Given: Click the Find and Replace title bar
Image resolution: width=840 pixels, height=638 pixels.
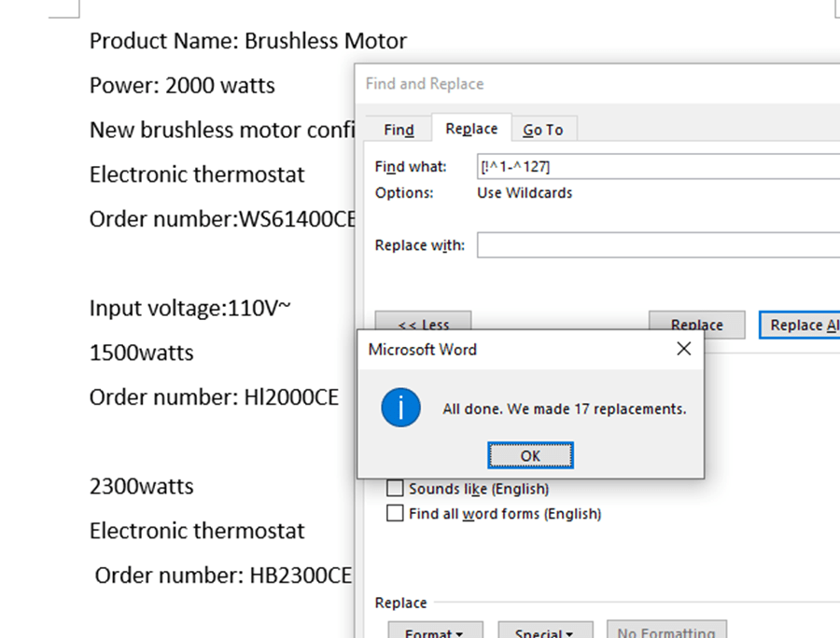Looking at the screenshot, I should pyautogui.click(x=560, y=84).
